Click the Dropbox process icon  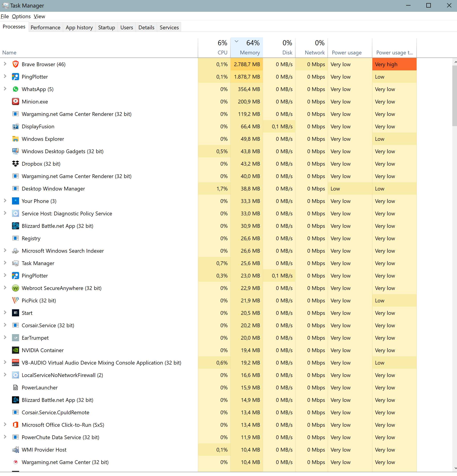coord(15,164)
